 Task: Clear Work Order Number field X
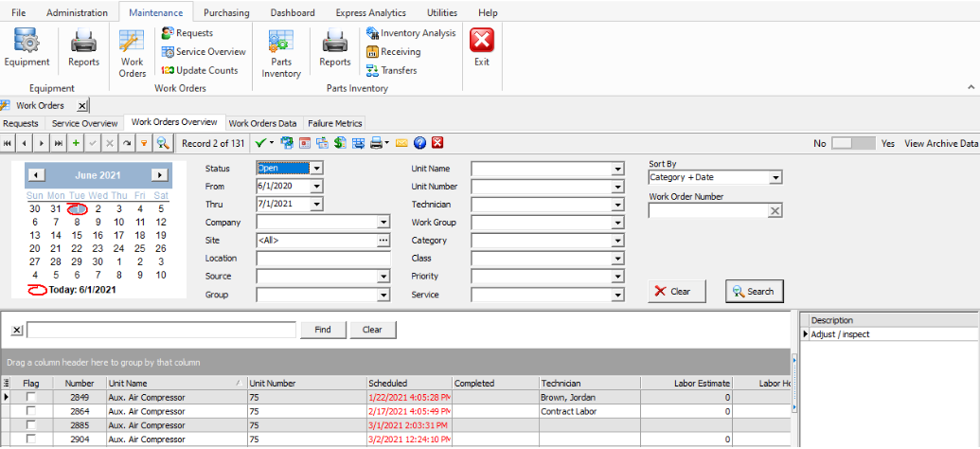coord(775,211)
